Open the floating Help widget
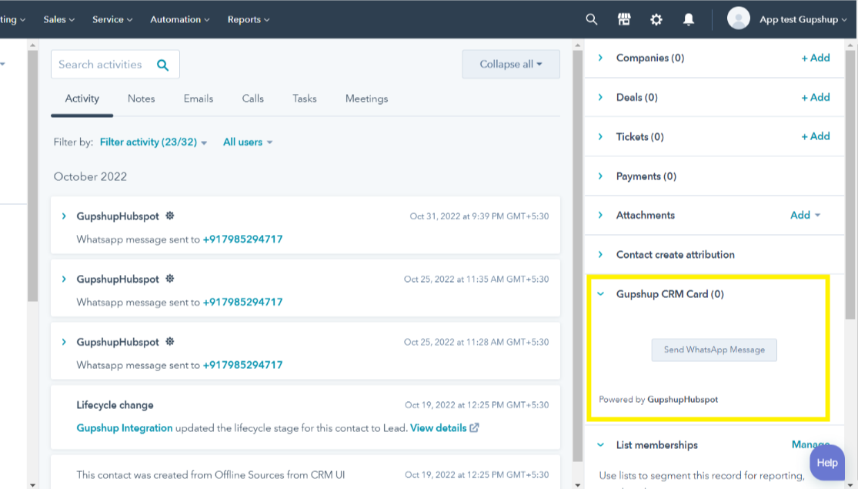 pyautogui.click(x=827, y=463)
